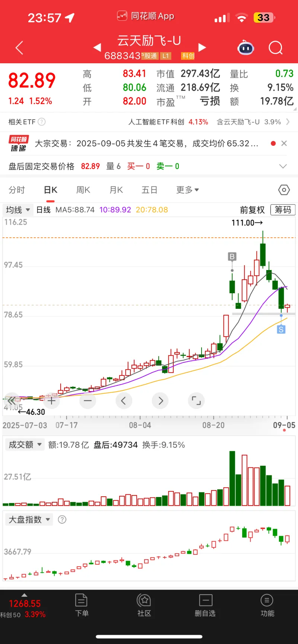Open 人工智能ETF科创 link
The width and height of the screenshot is (298, 644).
(168, 122)
